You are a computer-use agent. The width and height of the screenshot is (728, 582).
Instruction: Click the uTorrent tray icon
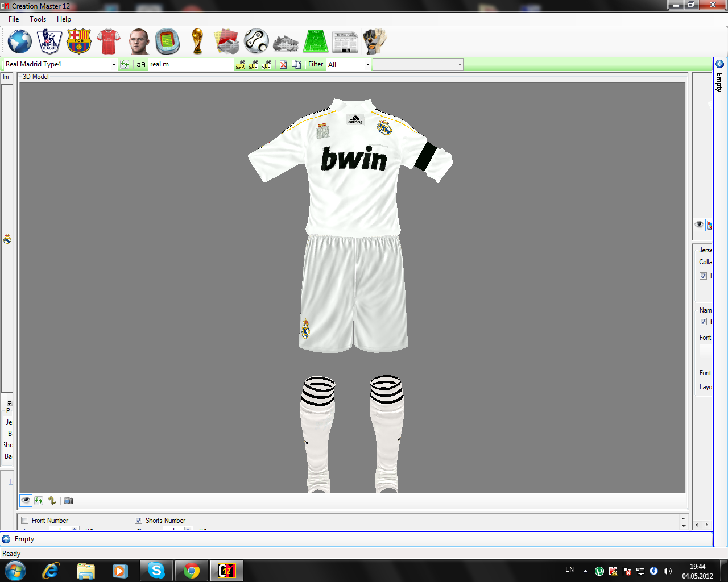point(599,571)
